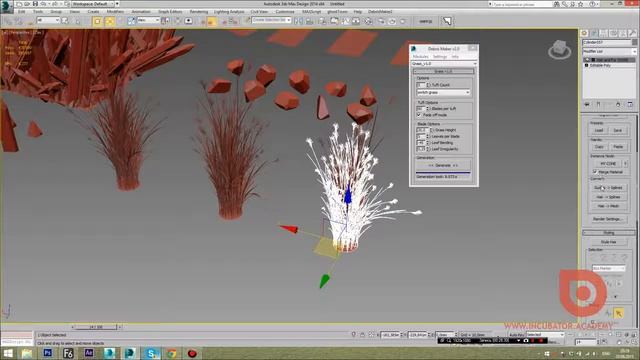Click the pin stack icon below modifier stack
Screen dimensions: 640x360
click(587, 104)
